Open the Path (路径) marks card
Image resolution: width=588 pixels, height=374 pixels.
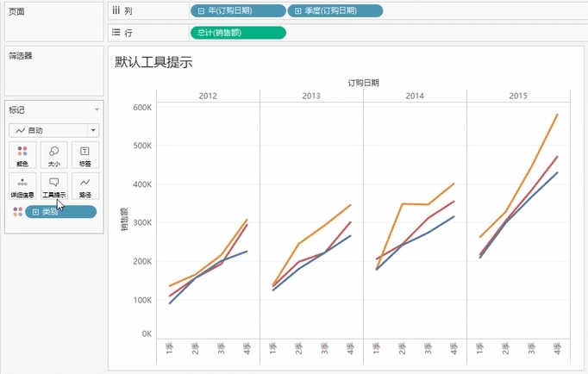point(84,186)
